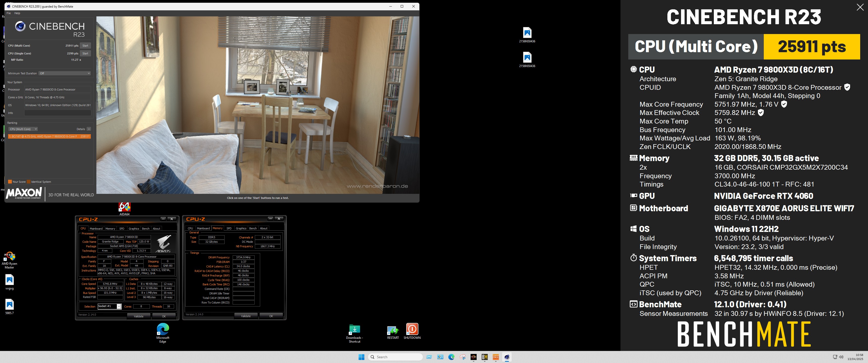The width and height of the screenshot is (868, 363).
Task: Select CPU tab in right CPU-Z window
Action: click(191, 228)
